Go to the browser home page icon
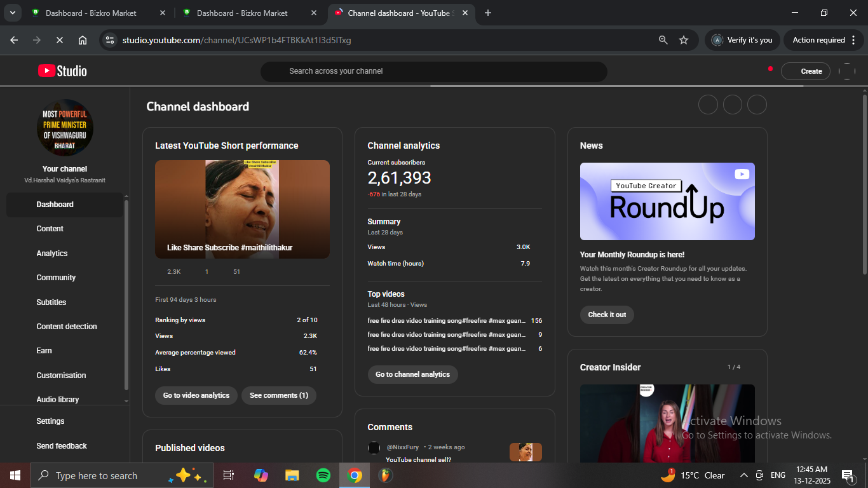Screen dimensions: 868x488 [x=83, y=40]
